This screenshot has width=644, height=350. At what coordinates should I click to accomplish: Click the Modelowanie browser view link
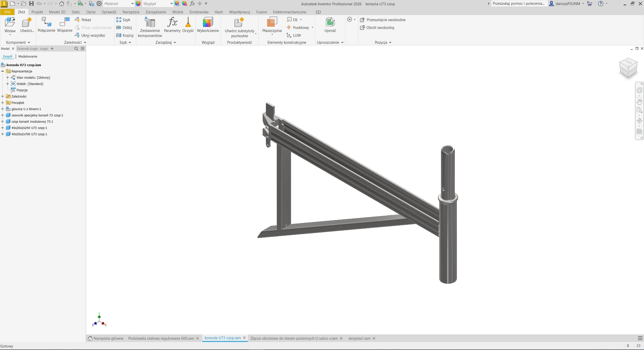click(x=28, y=56)
